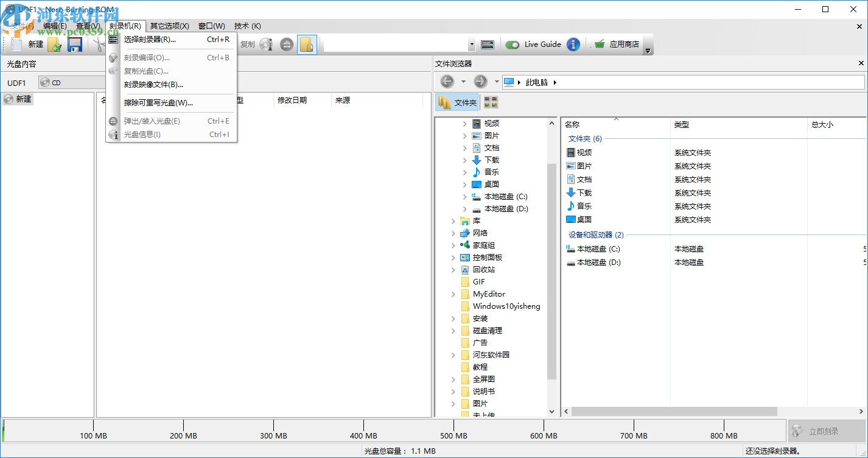Open the 窗口(W) menu
Viewport: 868px width, 458px height.
click(212, 26)
